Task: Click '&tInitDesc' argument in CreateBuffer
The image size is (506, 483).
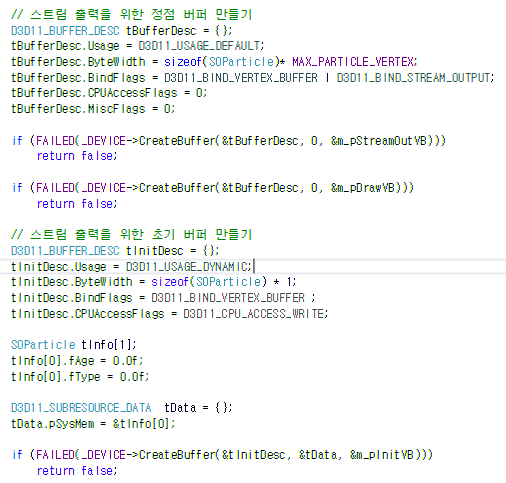Action: coord(254,455)
